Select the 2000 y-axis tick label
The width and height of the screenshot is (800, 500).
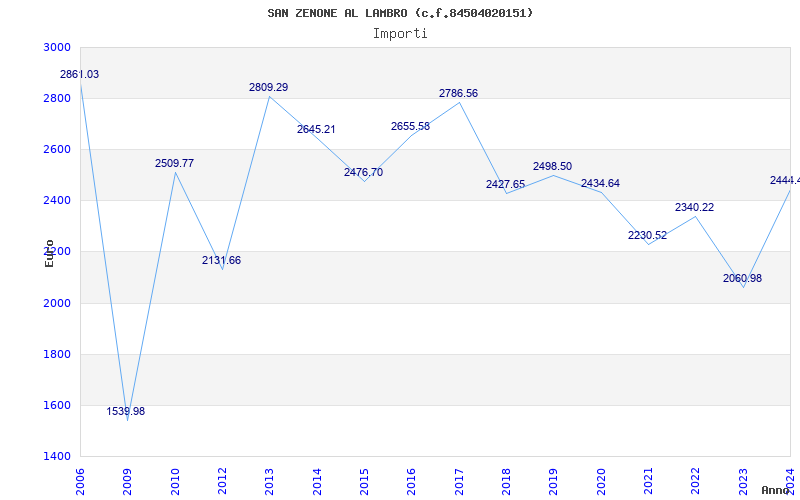(x=58, y=303)
